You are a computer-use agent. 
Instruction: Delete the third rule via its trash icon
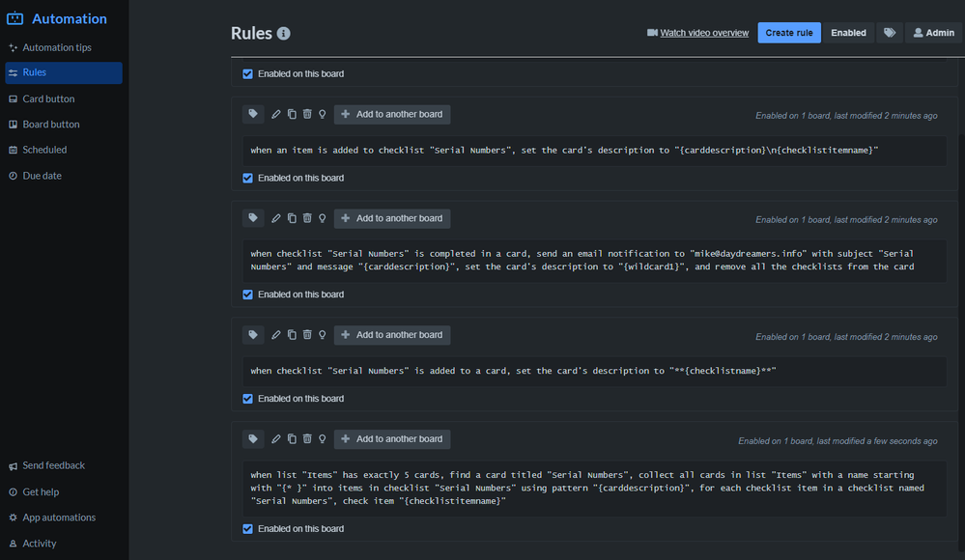(x=307, y=335)
